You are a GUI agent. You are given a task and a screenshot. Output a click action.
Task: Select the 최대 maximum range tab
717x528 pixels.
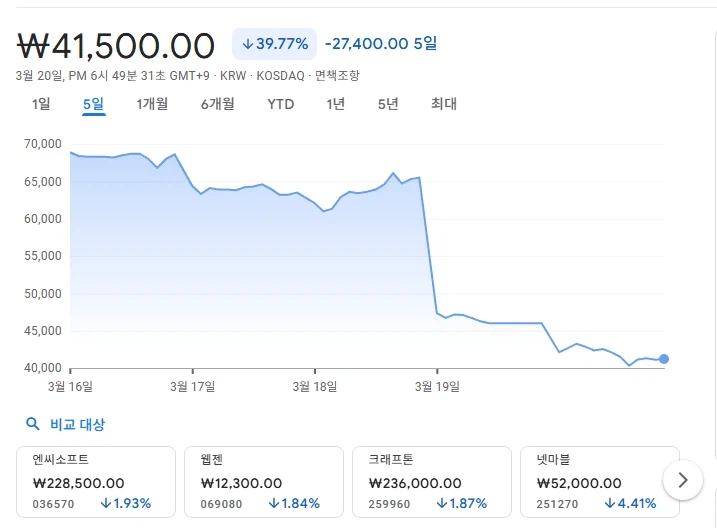tap(444, 104)
